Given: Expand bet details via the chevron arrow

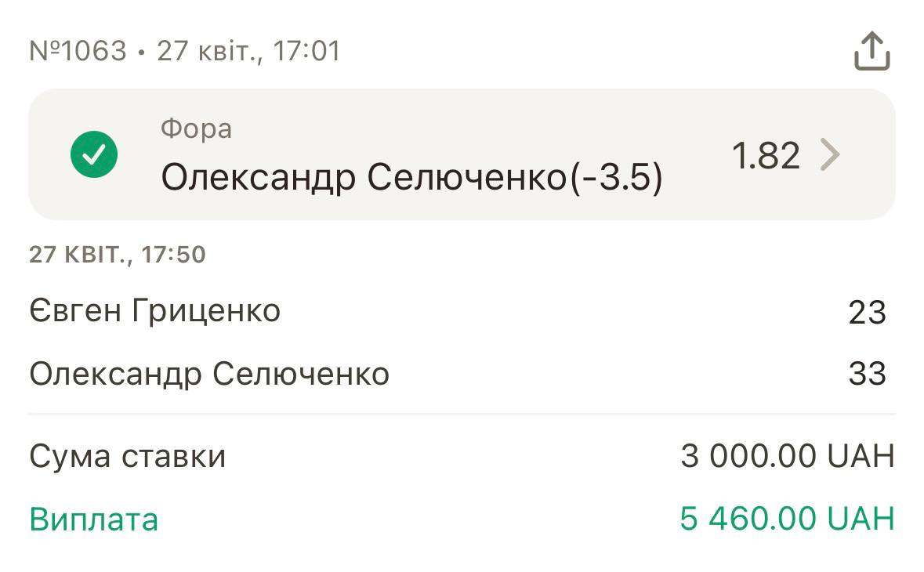Looking at the screenshot, I should coord(829,155).
